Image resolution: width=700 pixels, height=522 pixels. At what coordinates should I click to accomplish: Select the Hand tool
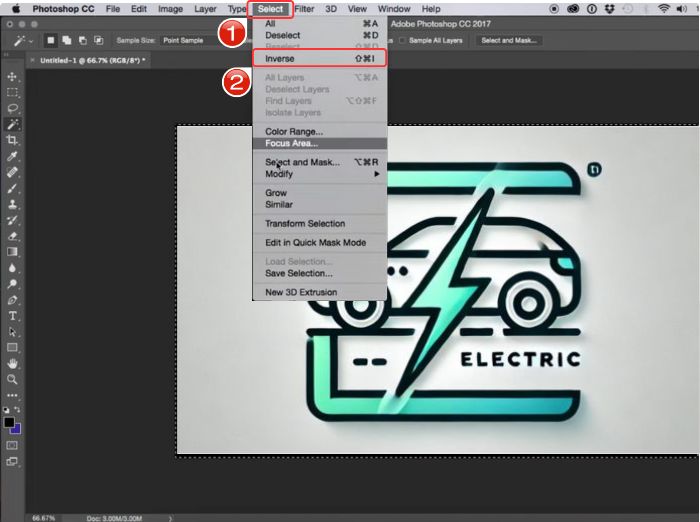pos(12,363)
